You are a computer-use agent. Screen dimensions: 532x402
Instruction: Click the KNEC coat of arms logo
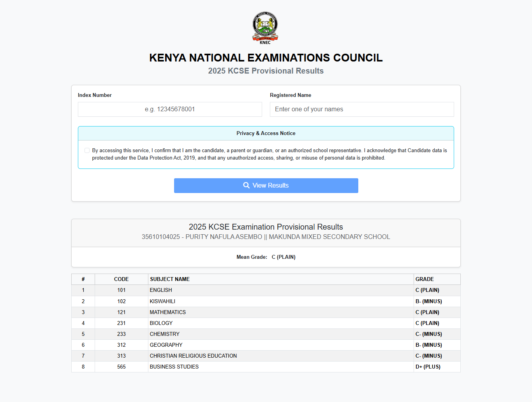[265, 26]
